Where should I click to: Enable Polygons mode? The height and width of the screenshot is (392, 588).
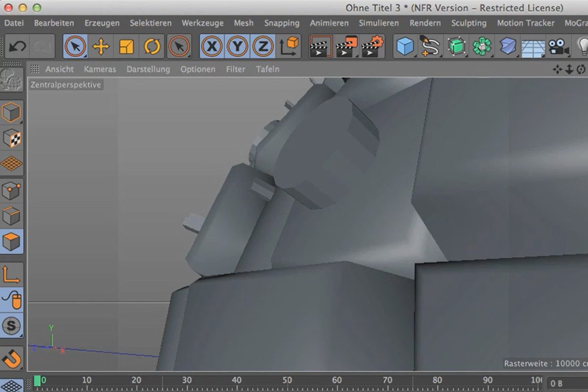click(11, 241)
